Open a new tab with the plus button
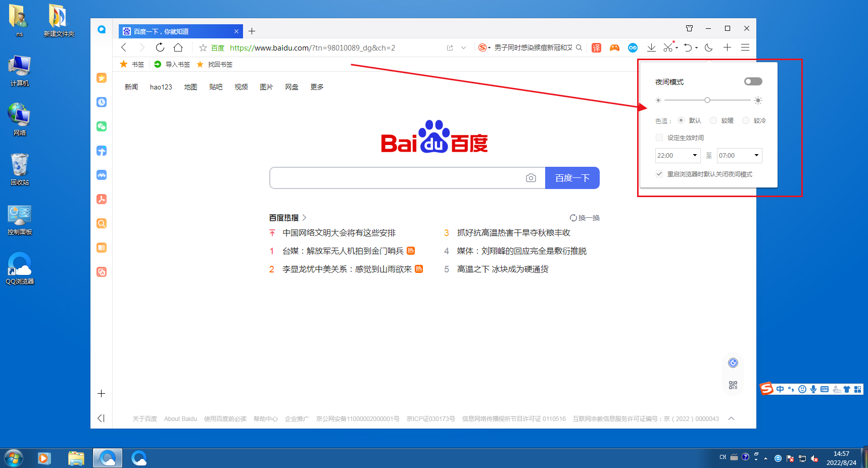 252,31
